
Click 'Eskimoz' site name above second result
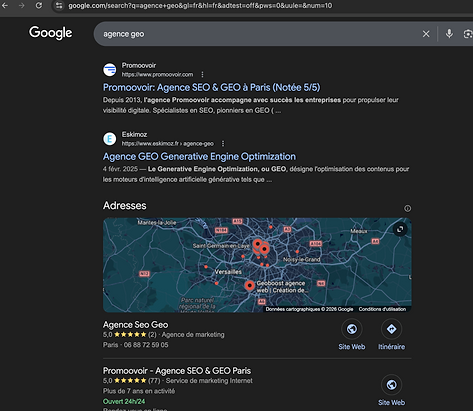pyautogui.click(x=134, y=134)
